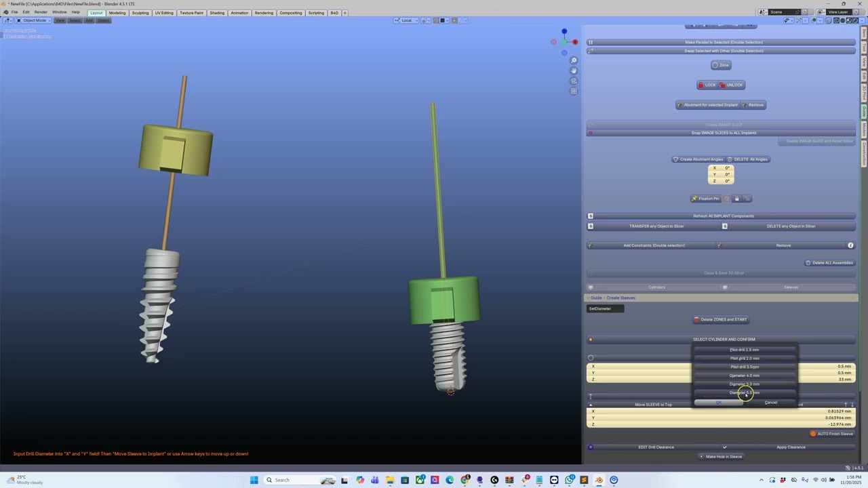The image size is (868, 488).
Task: Open the Local transform orientation dropdown
Action: 406,20
